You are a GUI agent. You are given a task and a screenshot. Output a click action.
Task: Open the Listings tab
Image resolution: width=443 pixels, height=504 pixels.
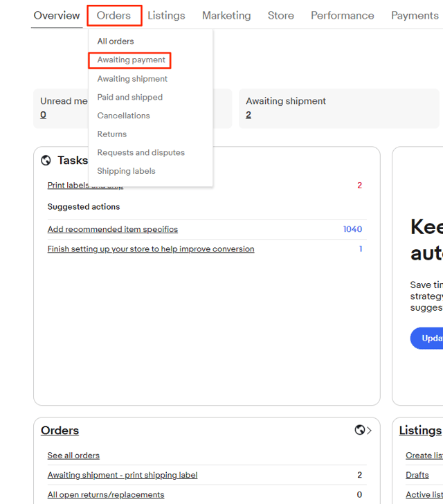(x=166, y=15)
